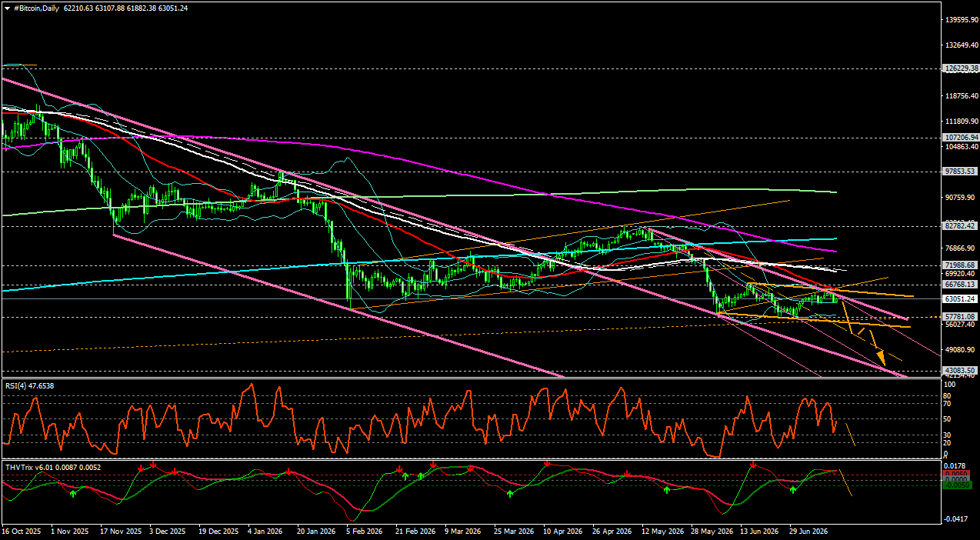The image size is (980, 540).
Task: Click the 118756.40 price scale value
Action: pos(960,96)
